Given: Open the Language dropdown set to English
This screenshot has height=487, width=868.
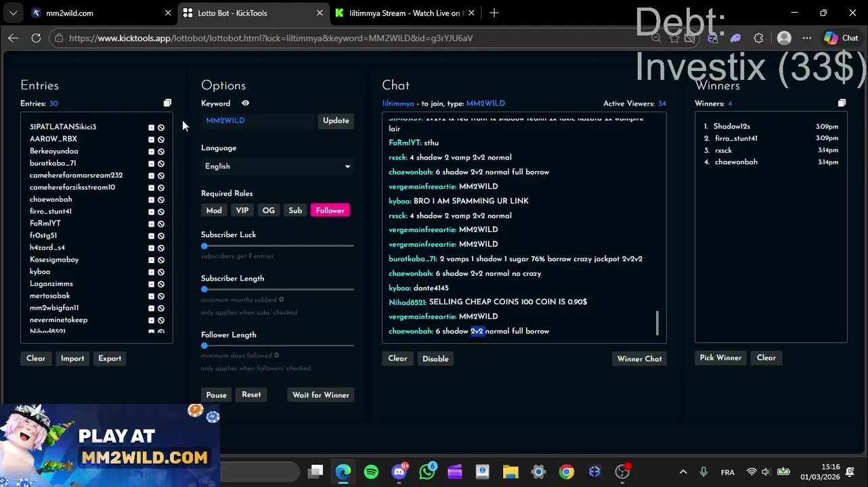Looking at the screenshot, I should point(278,166).
